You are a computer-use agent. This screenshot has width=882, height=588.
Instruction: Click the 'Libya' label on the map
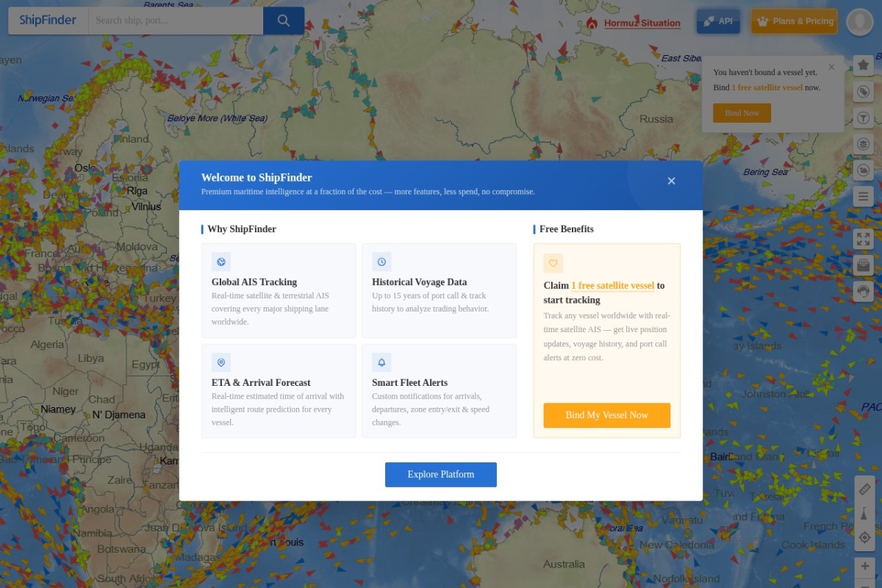90,359
